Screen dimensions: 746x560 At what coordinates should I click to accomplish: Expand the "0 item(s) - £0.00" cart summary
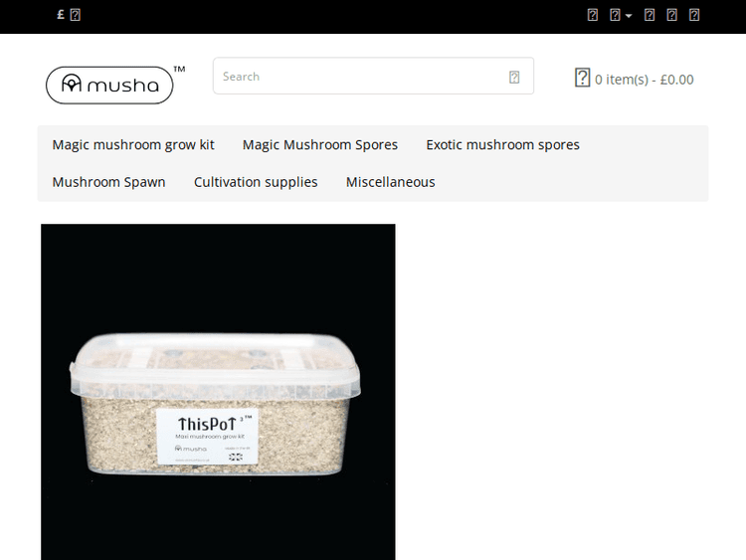tap(644, 80)
